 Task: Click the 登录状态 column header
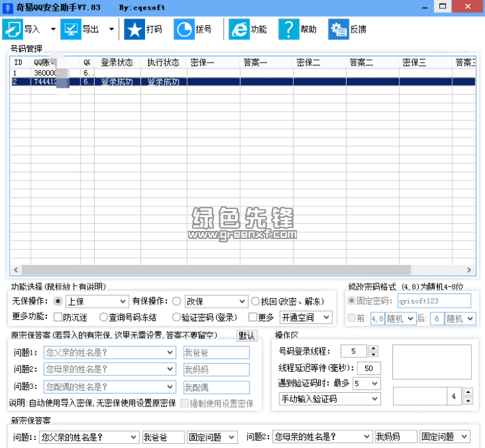pos(116,62)
